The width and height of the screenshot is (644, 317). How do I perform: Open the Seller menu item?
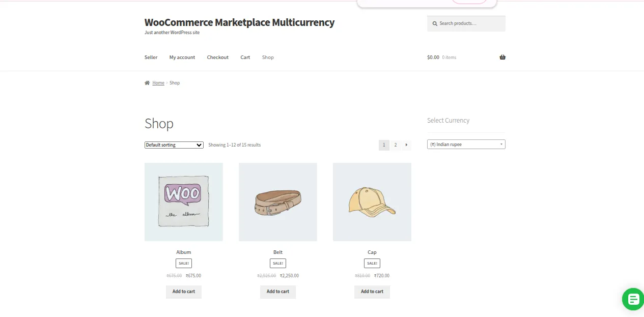(x=151, y=57)
